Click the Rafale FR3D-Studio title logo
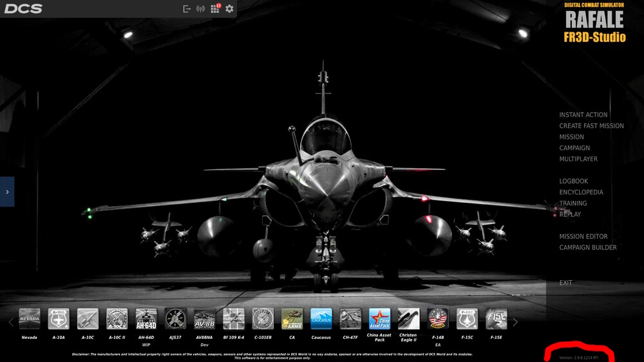Screen dimensions: 644x362 (594, 23)
